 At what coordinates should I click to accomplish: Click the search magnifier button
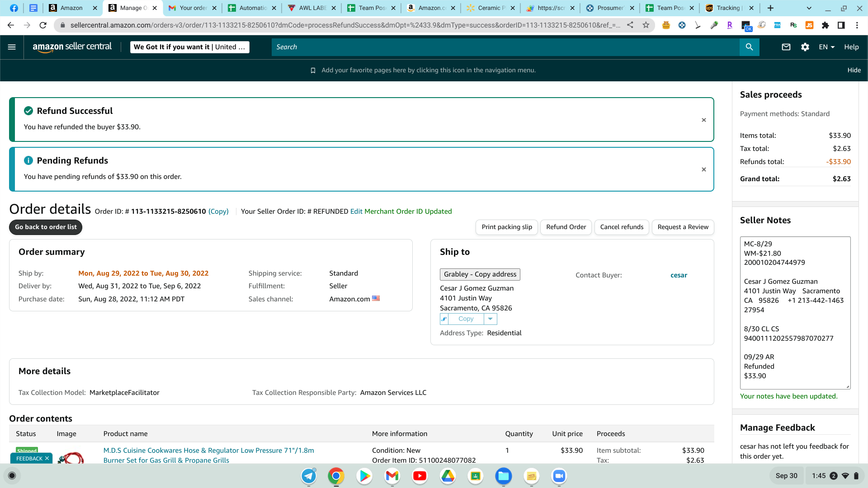(749, 47)
